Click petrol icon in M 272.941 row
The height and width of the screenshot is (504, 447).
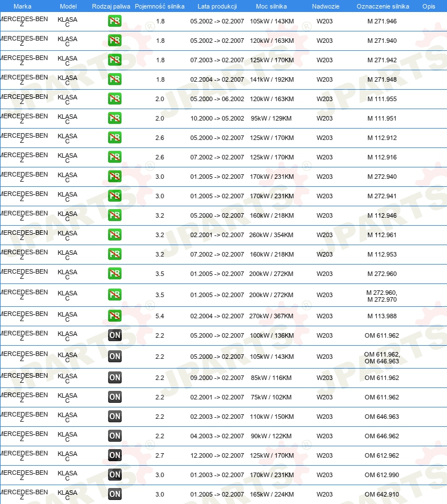pos(115,196)
